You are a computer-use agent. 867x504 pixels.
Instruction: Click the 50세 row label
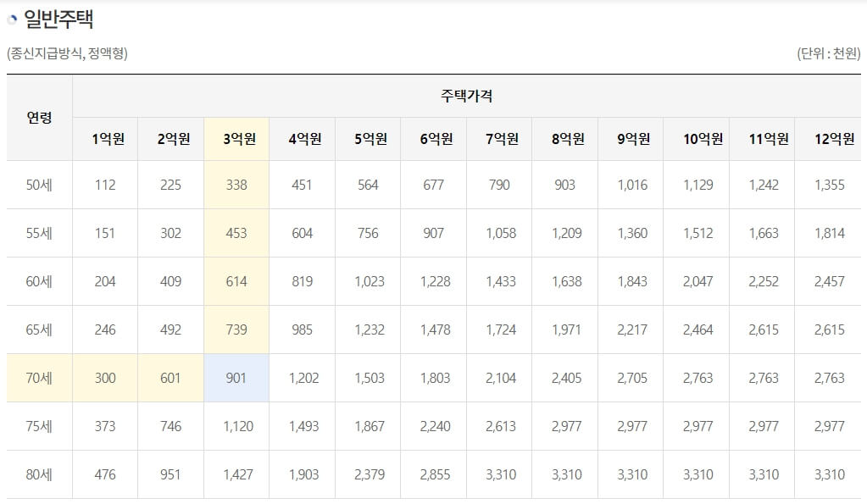point(40,185)
